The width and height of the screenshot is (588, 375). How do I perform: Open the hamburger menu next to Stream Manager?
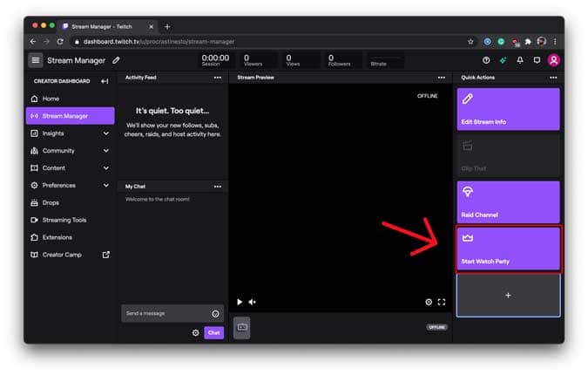[x=36, y=60]
